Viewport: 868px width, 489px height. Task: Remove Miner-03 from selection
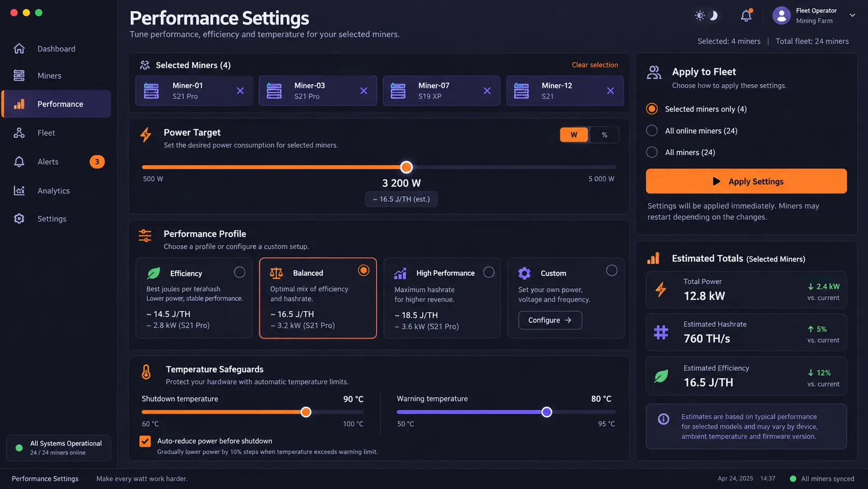click(364, 91)
